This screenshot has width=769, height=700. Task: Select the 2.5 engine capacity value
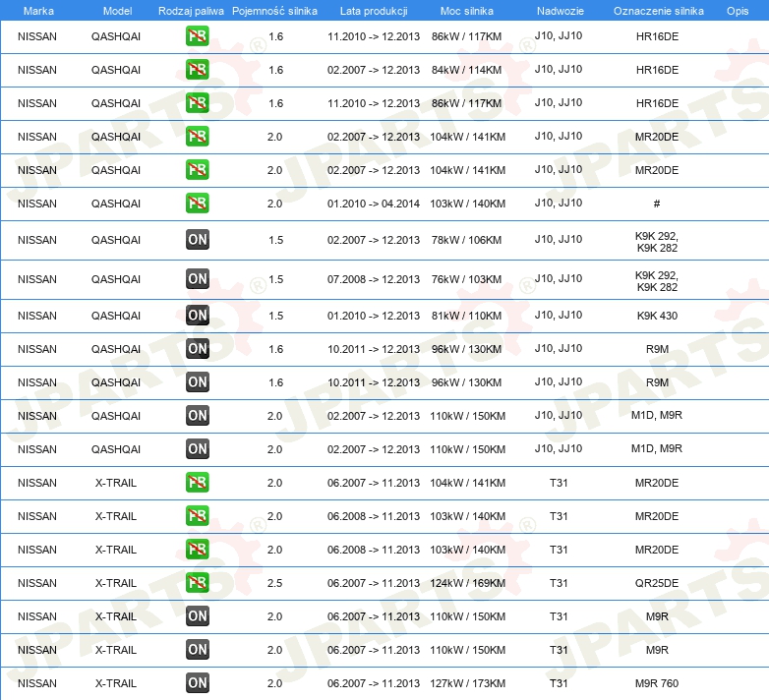(x=274, y=583)
